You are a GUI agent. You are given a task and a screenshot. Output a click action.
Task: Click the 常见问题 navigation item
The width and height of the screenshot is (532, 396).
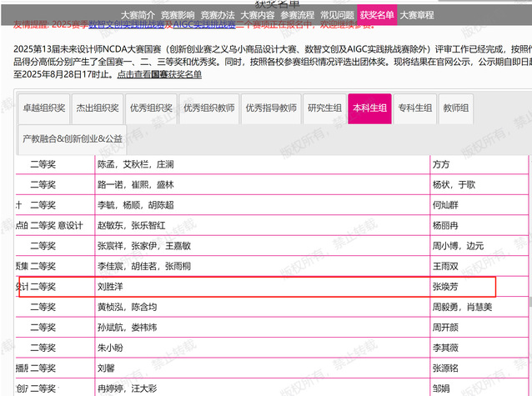338,15
